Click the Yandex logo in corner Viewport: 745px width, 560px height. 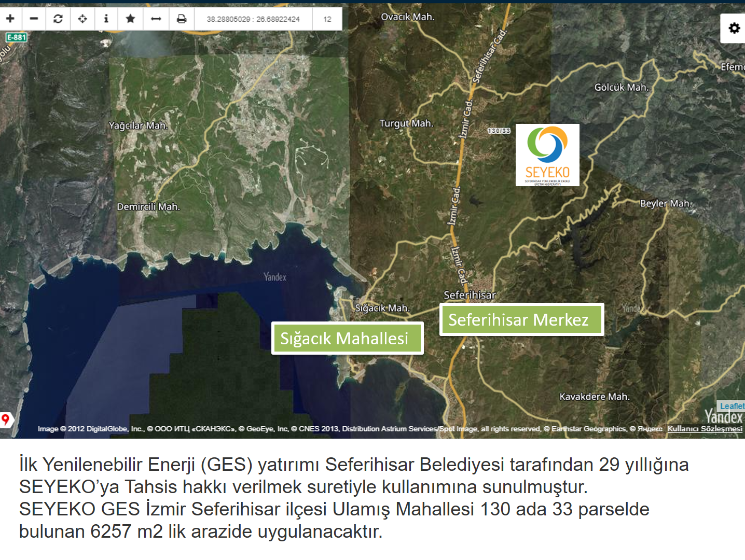pos(723,417)
